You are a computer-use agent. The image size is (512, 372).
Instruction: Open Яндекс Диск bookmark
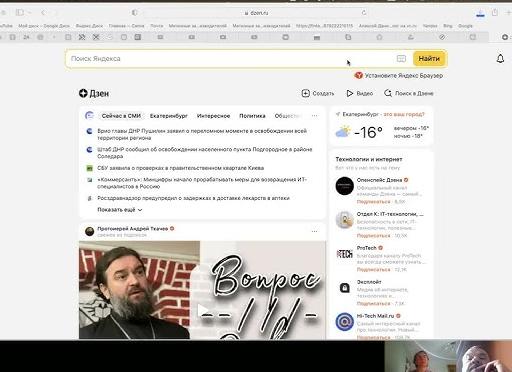click(89, 26)
